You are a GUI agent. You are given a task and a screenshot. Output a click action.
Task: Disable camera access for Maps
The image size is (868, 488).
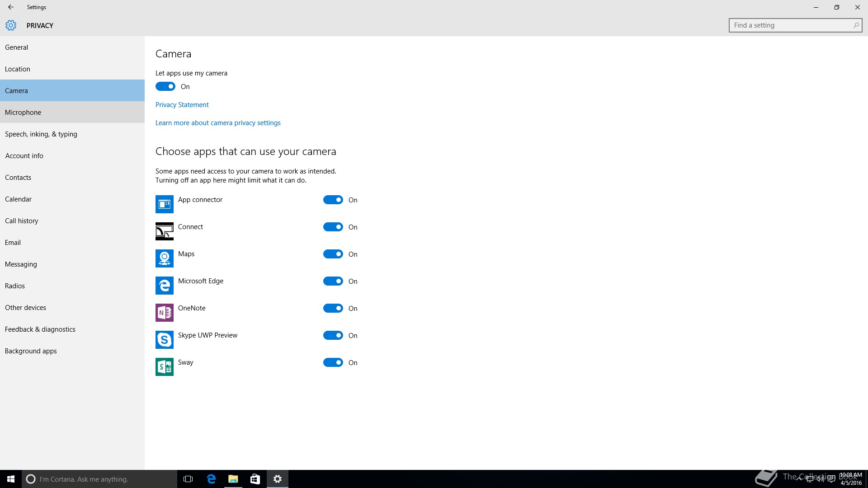coord(333,254)
